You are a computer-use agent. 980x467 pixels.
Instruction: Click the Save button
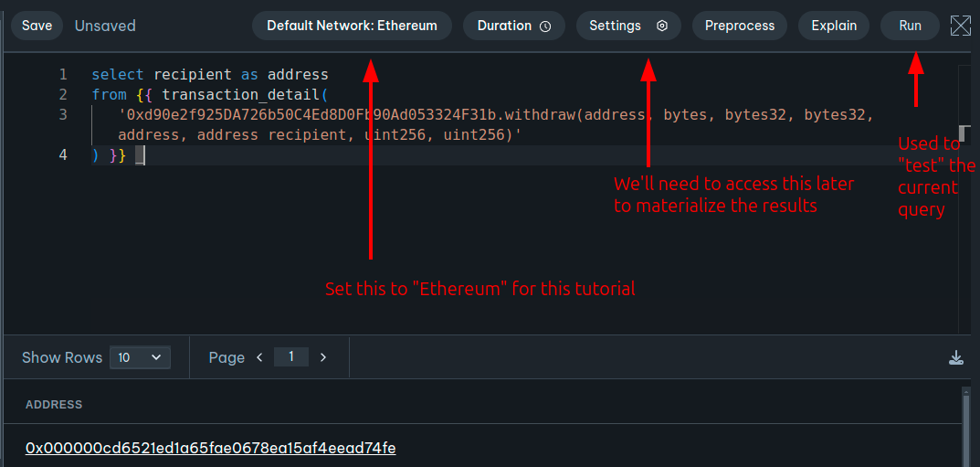pos(37,26)
